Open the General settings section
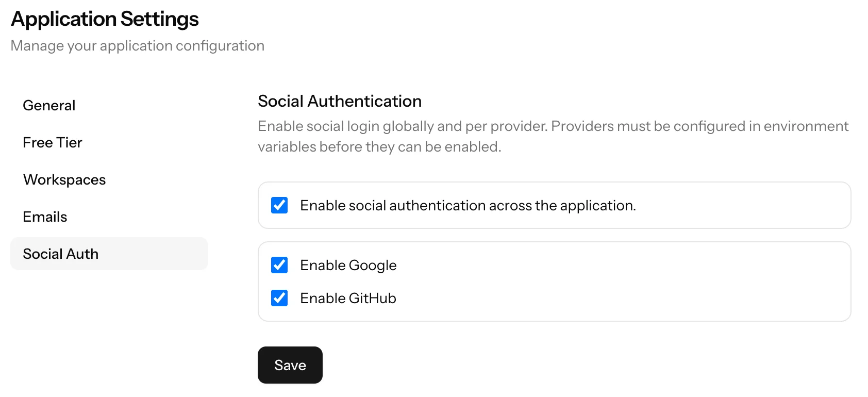The height and width of the screenshot is (397, 868). (x=49, y=105)
